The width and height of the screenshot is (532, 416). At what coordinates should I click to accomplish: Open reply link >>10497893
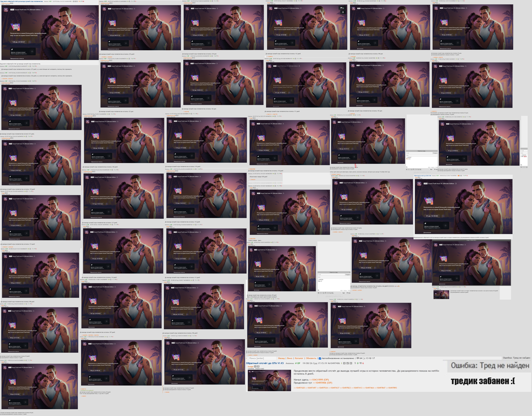(391, 388)
